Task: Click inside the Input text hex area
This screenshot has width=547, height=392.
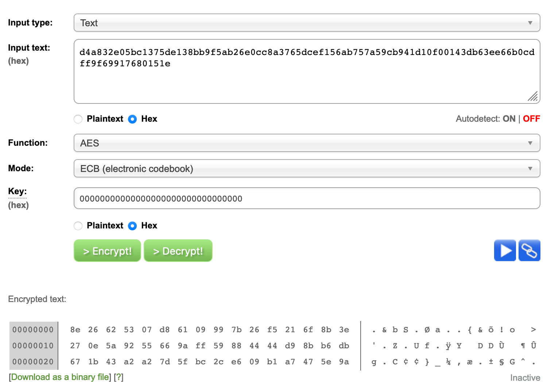Action: (x=307, y=80)
